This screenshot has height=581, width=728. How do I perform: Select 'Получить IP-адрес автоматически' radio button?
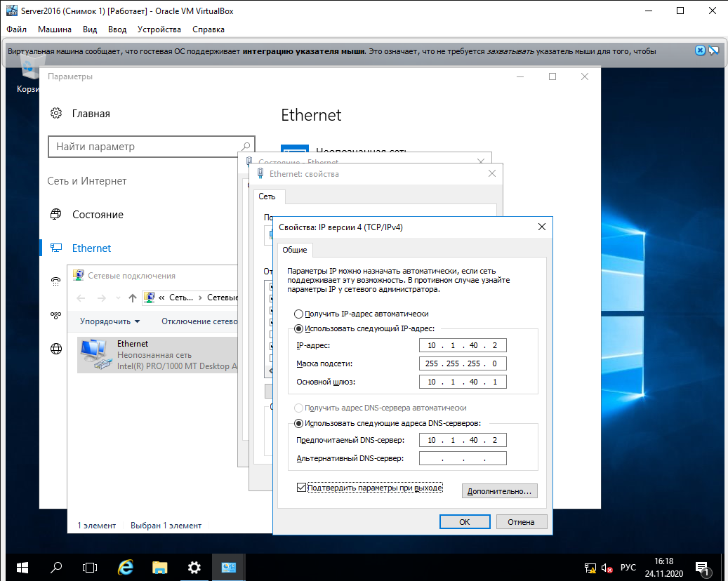299,314
